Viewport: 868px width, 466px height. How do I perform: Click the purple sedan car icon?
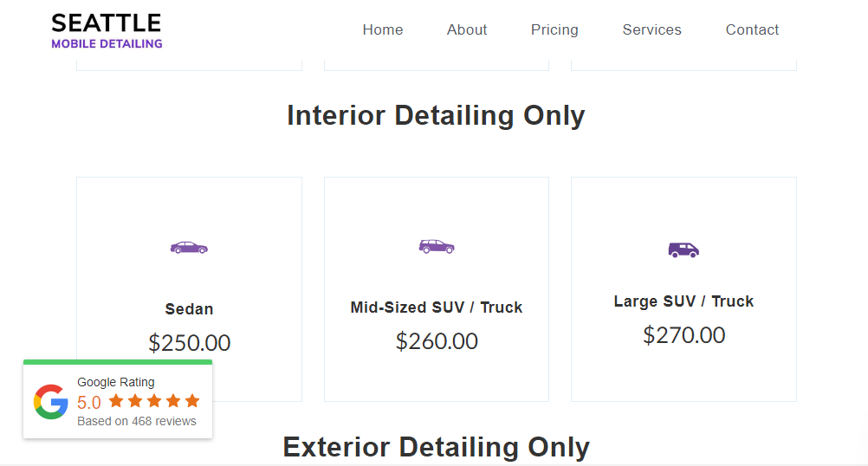click(189, 248)
